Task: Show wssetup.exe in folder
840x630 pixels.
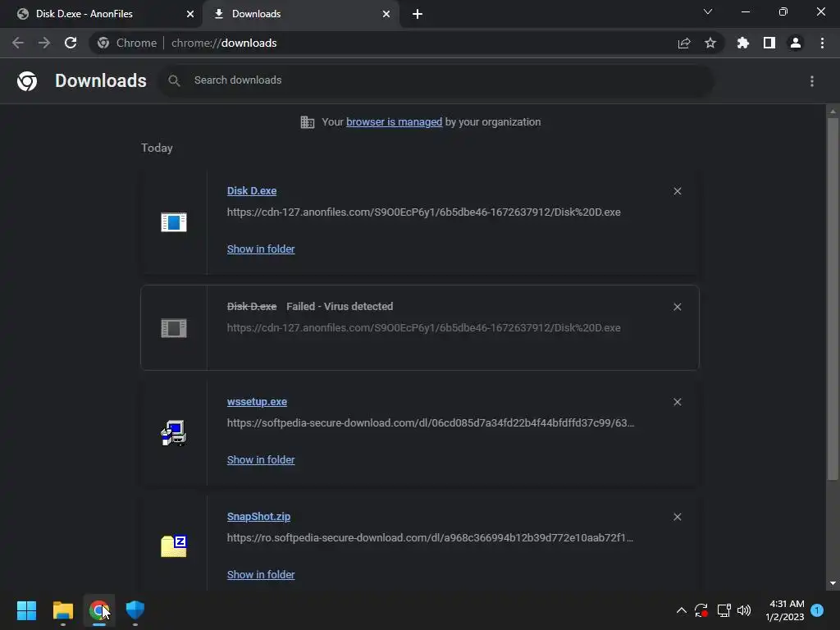Action: click(x=261, y=459)
